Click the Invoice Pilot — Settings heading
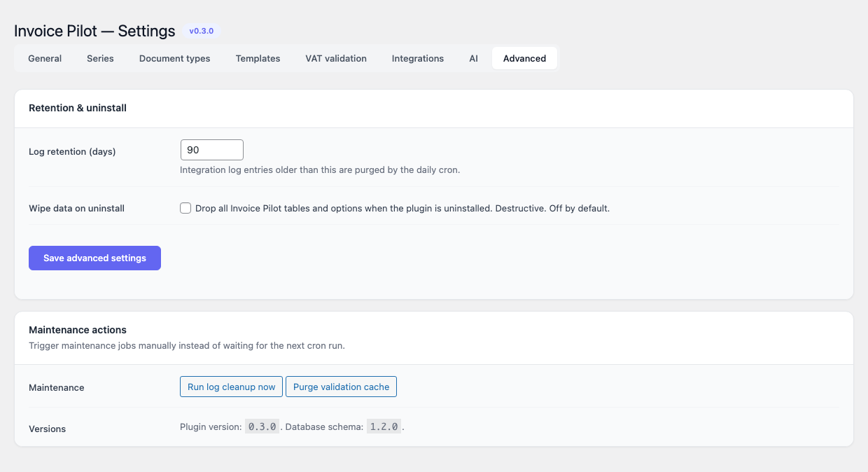Screen dimensions: 868x472 click(94, 32)
